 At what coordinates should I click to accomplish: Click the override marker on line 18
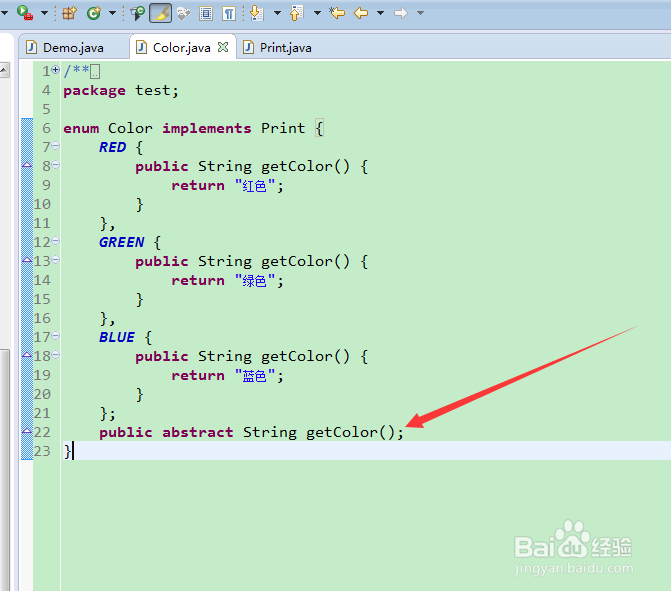(27, 355)
